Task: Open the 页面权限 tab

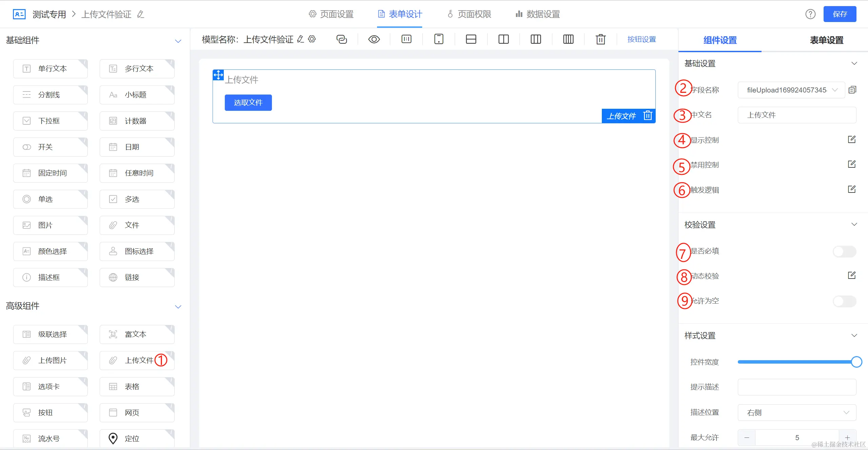Action: [x=469, y=14]
